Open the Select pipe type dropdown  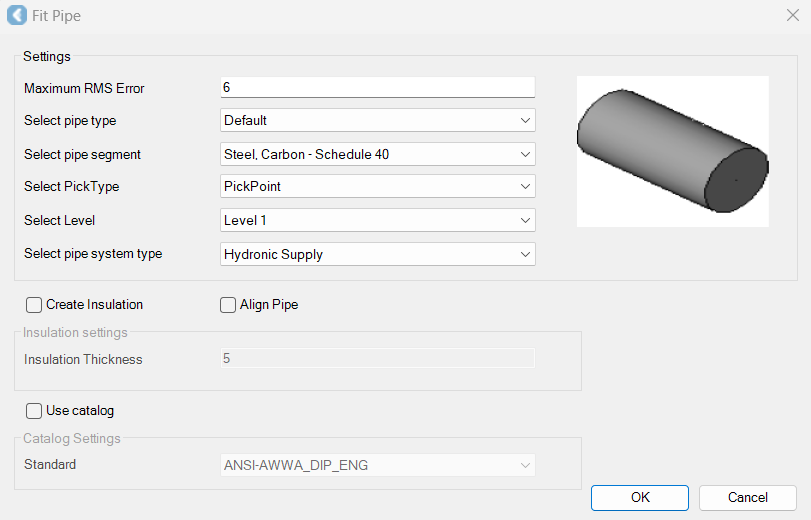tap(377, 121)
